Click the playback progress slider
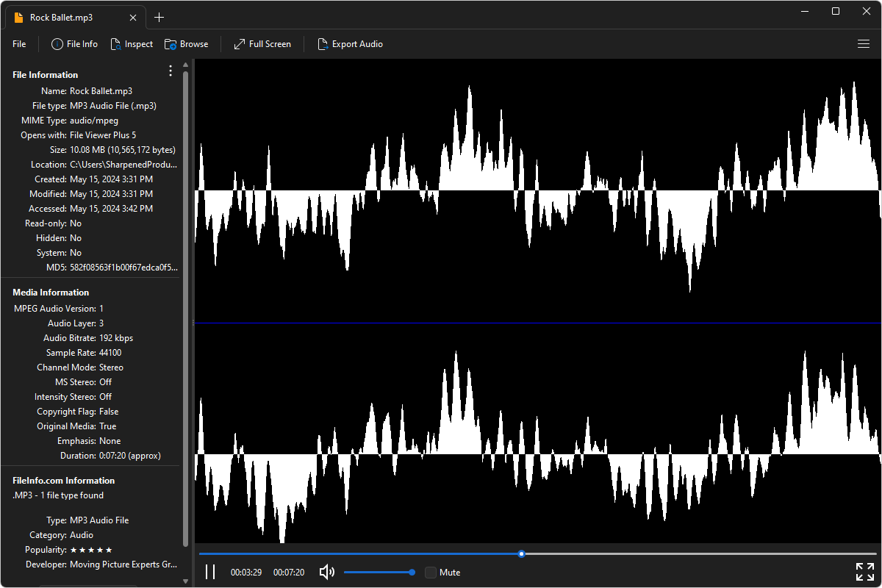This screenshot has width=882, height=588. (522, 553)
